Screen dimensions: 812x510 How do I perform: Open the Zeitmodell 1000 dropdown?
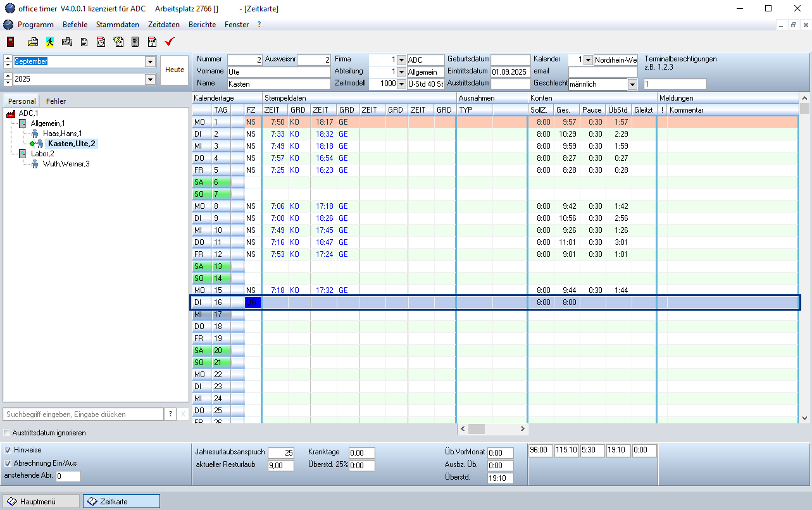(401, 83)
